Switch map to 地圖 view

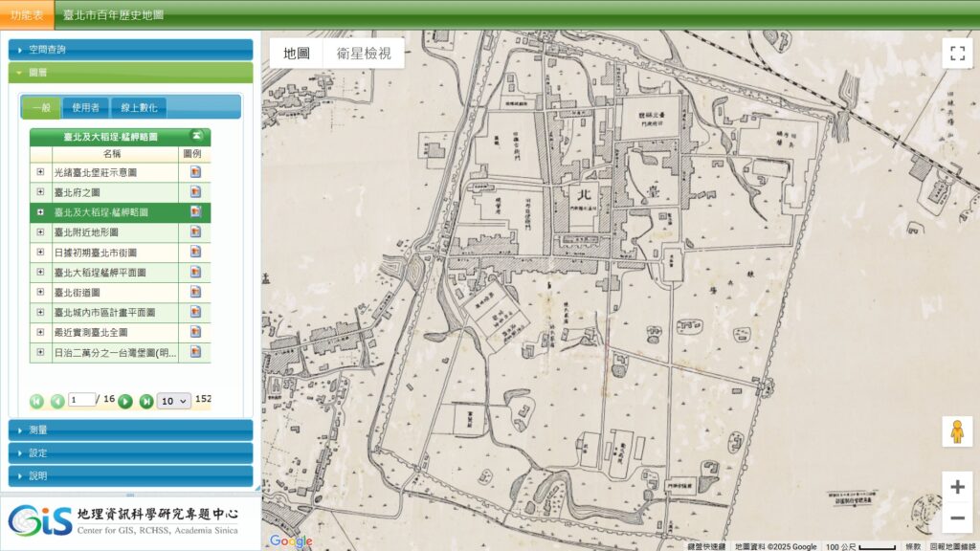pos(297,54)
